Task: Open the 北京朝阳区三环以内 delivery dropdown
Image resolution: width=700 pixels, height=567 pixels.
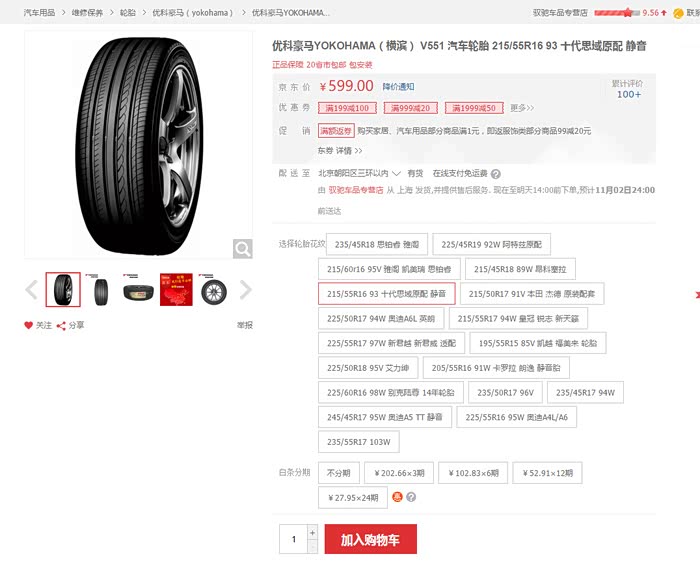Action: (x=359, y=173)
